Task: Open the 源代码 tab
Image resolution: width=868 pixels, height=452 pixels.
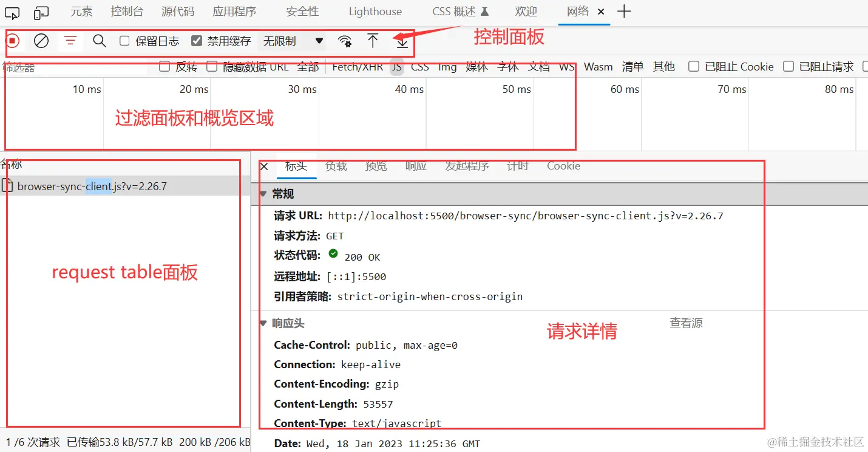Action: click(x=178, y=12)
